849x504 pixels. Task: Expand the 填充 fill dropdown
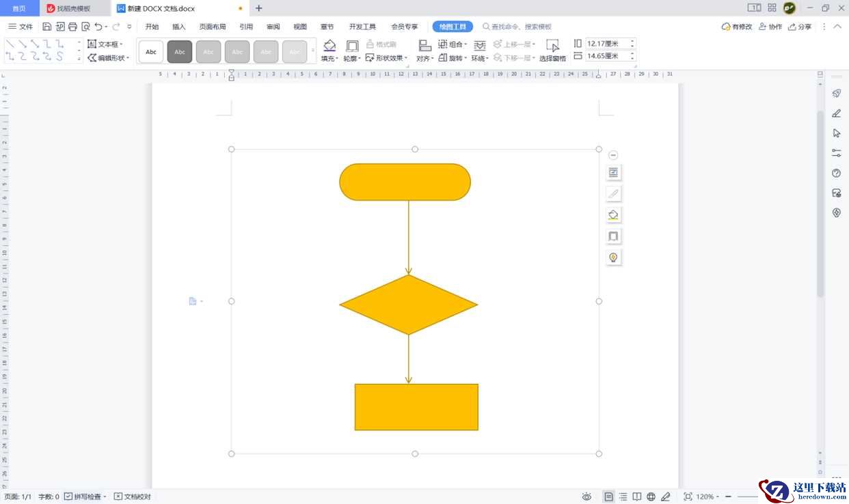tap(330, 59)
